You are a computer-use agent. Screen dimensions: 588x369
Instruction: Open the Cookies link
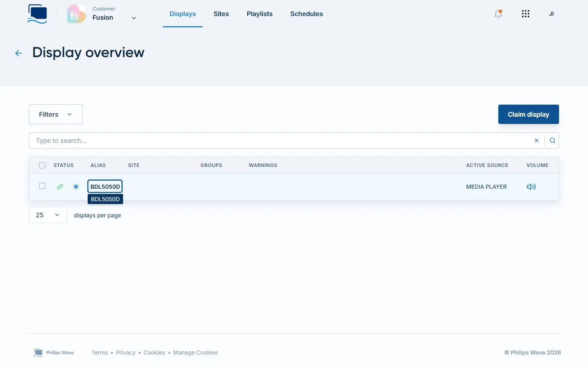(x=154, y=353)
